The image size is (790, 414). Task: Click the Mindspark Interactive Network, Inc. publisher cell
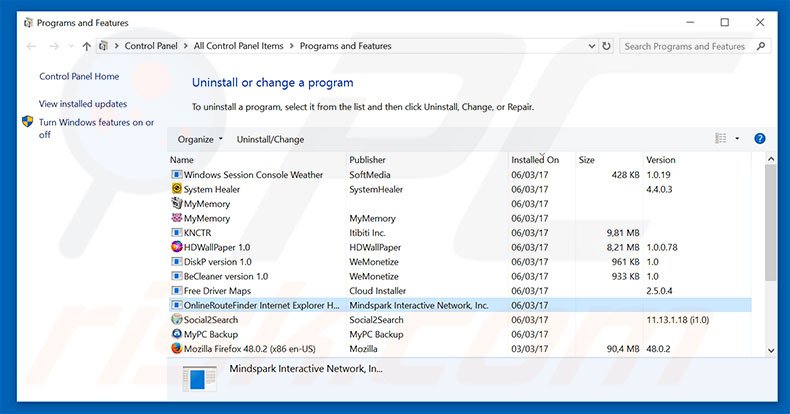tap(419, 305)
